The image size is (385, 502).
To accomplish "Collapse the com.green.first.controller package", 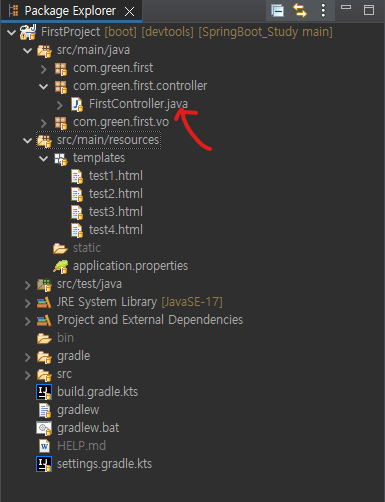I will (43, 87).
